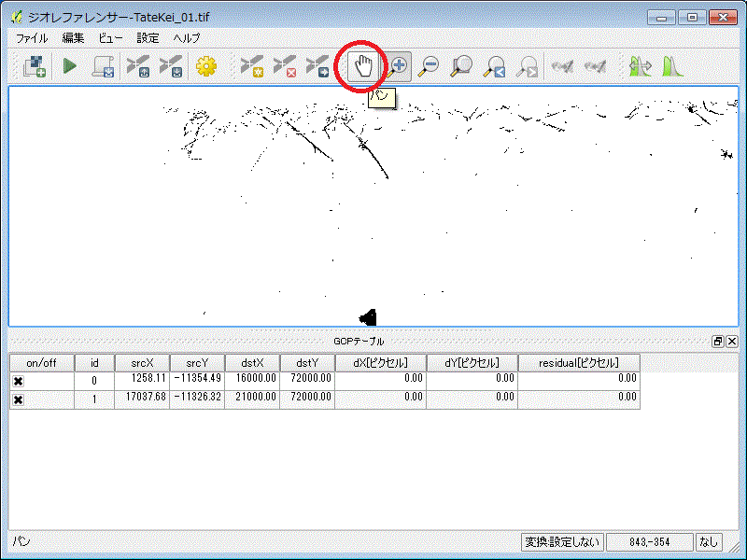
Task: Click the srcX column header
Action: (143, 363)
